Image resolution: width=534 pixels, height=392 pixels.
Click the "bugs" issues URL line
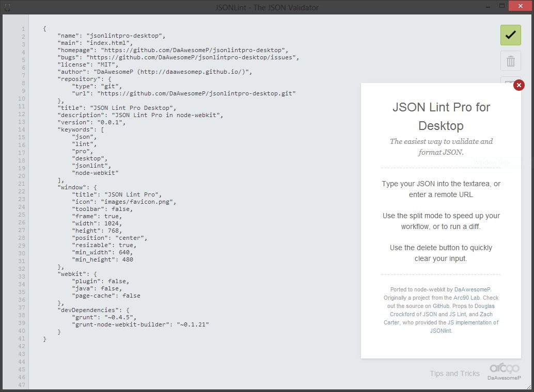(x=178, y=57)
